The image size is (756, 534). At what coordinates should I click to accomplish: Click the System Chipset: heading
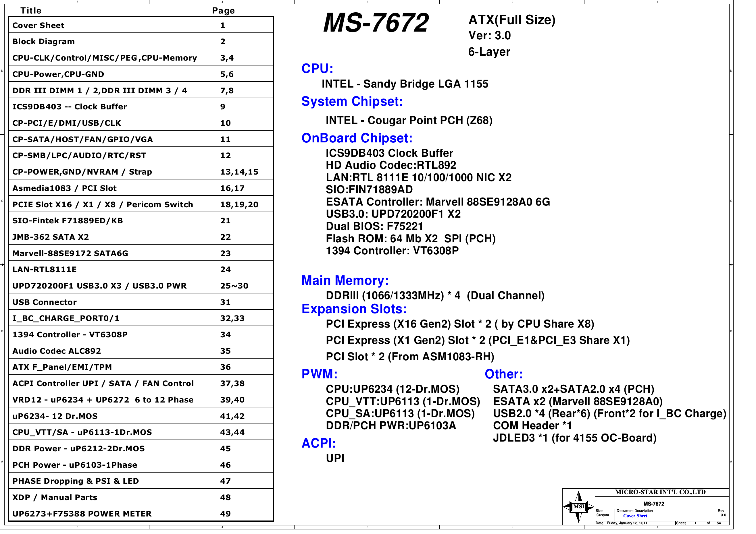[x=352, y=101]
